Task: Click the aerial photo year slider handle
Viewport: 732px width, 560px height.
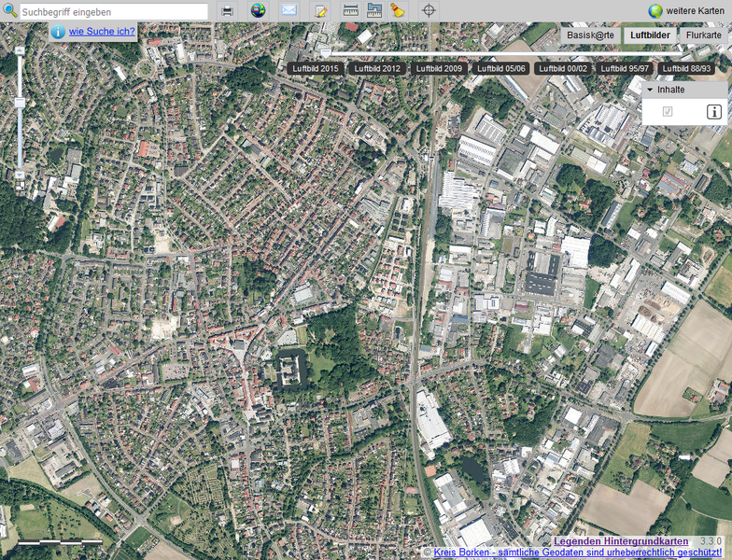Action: click(x=325, y=54)
